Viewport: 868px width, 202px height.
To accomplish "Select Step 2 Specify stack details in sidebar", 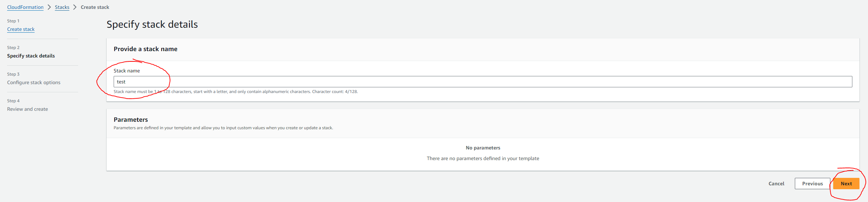I will pos(31,56).
